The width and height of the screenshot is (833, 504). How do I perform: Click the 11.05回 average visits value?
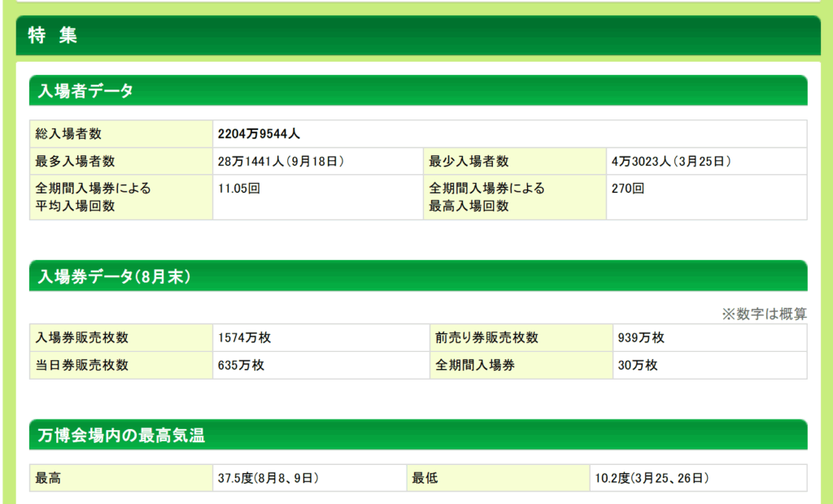click(x=239, y=189)
